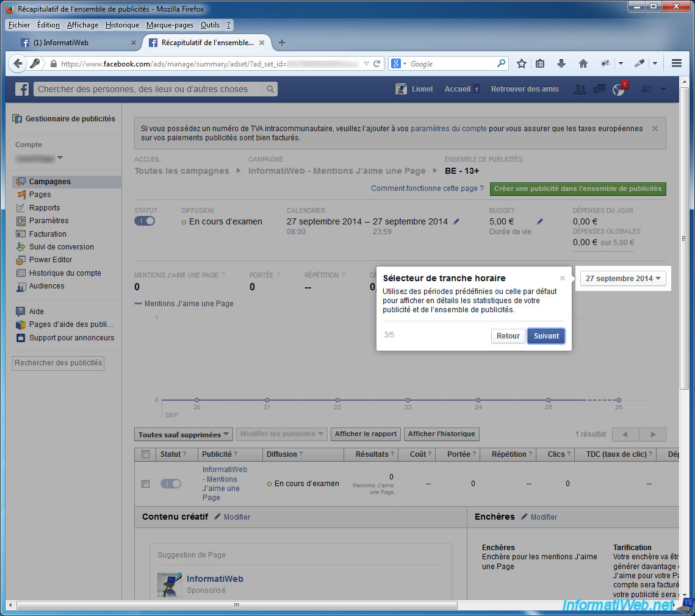Open the Toutes sauf supprimées filter dropdown

point(183,434)
